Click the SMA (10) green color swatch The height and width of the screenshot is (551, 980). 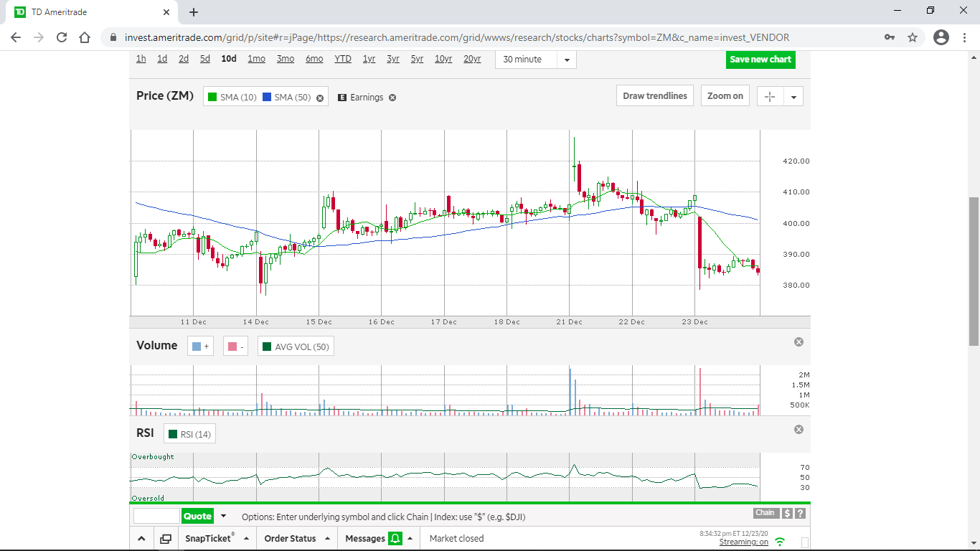click(x=212, y=98)
